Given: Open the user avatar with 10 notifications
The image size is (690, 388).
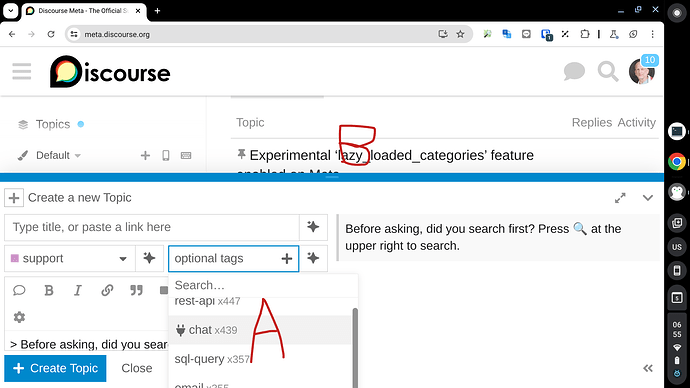Looking at the screenshot, I should (642, 71).
